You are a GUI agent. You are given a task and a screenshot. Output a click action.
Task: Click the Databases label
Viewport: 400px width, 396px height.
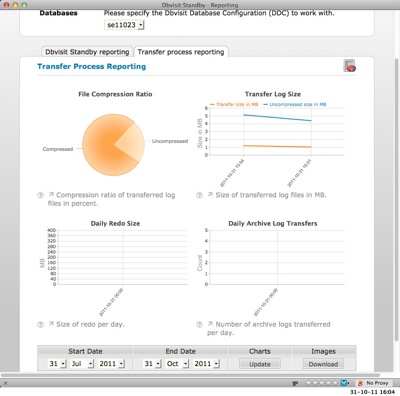tap(58, 13)
